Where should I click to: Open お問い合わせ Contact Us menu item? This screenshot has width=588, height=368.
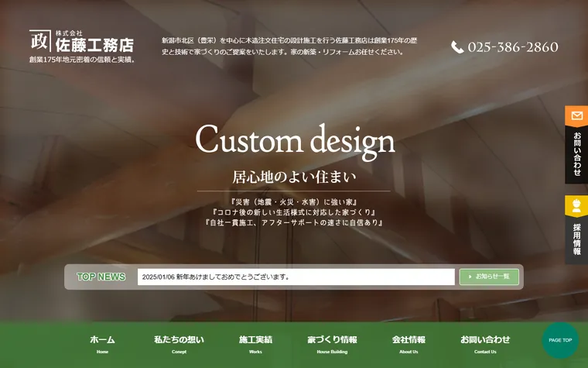(485, 344)
